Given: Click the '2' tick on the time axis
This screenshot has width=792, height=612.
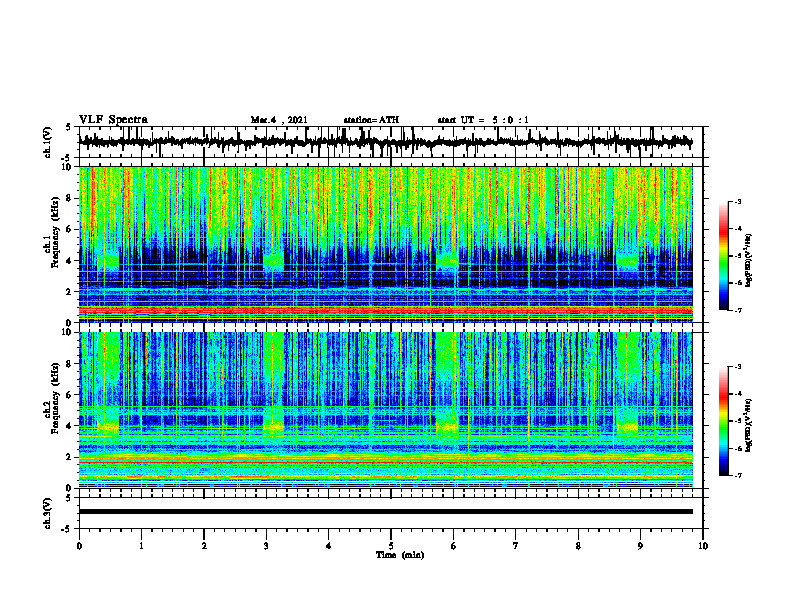Looking at the screenshot, I should 204,546.
